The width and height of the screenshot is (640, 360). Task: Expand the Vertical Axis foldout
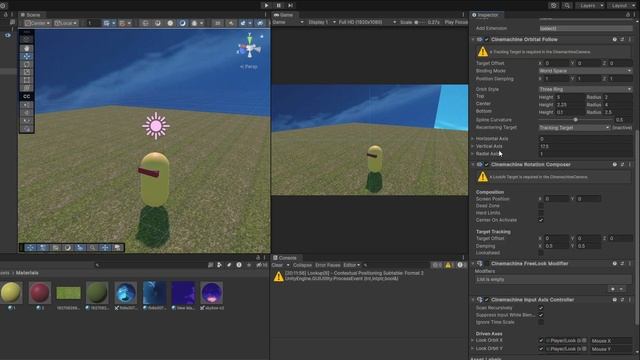coord(473,146)
